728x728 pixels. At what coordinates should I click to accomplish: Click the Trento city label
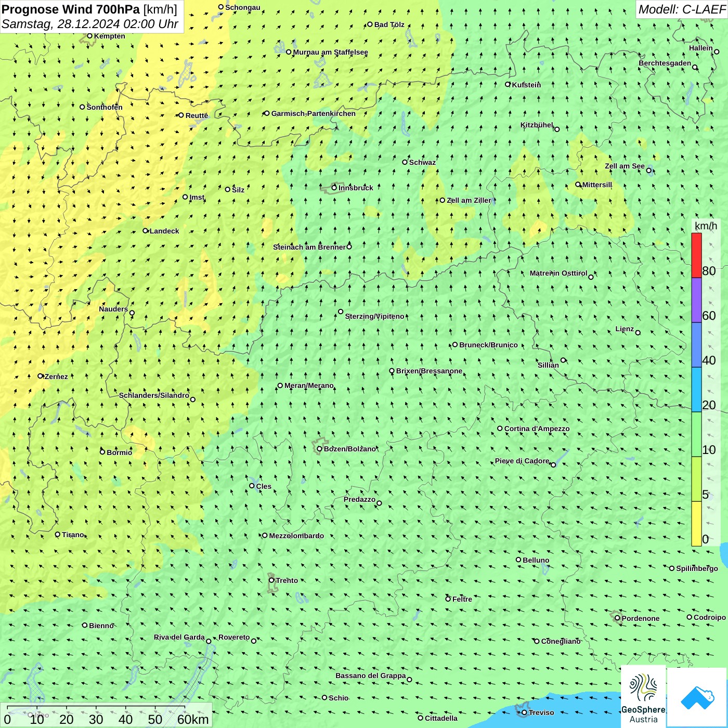coord(287,580)
